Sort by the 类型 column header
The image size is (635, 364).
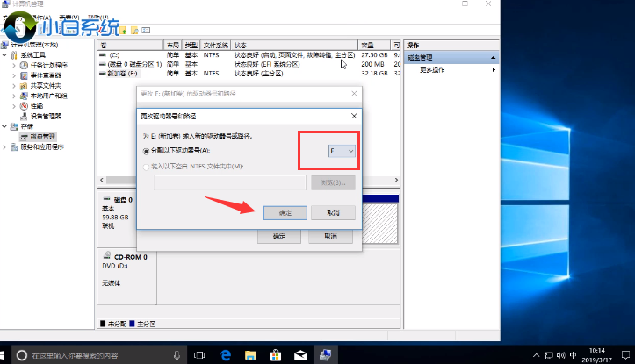[x=191, y=45]
